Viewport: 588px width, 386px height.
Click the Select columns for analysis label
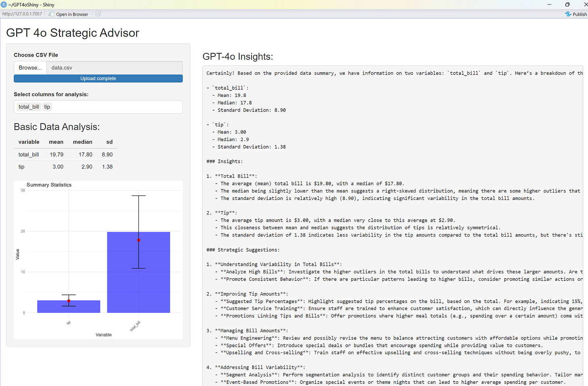(x=51, y=94)
